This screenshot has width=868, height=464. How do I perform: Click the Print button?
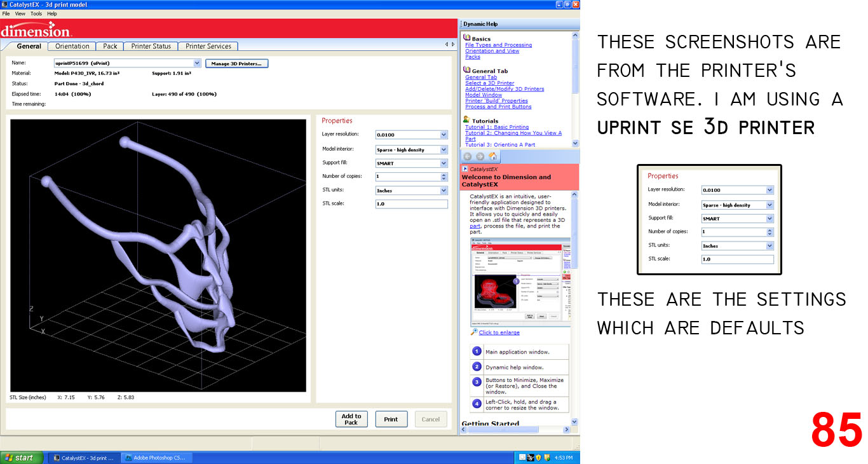pos(391,419)
